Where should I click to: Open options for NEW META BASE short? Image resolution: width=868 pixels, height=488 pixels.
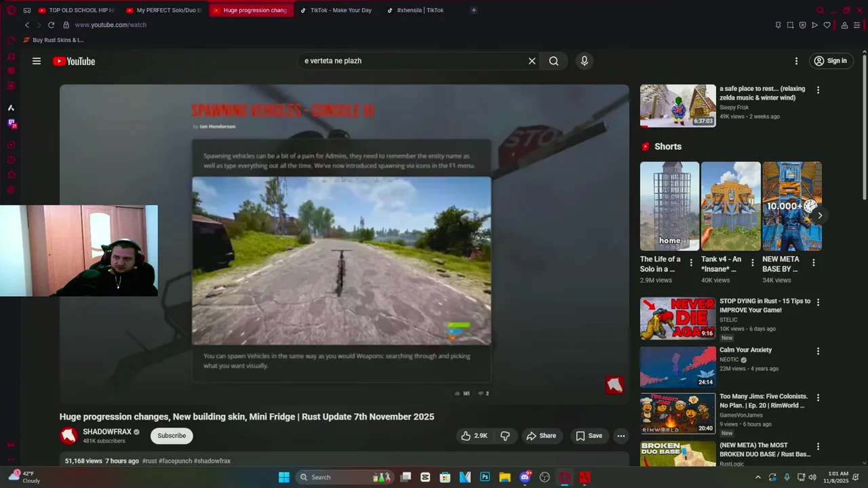pyautogui.click(x=813, y=262)
